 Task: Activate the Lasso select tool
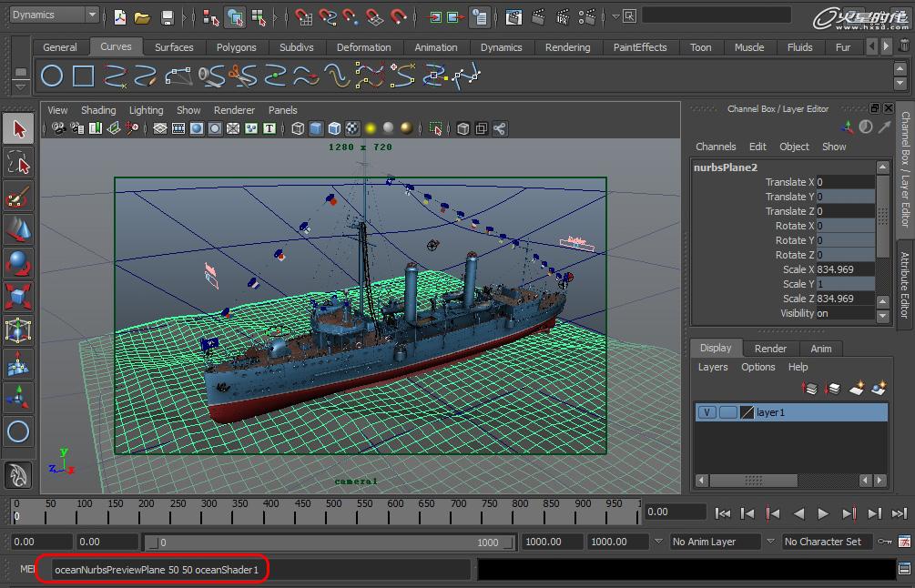[x=18, y=163]
